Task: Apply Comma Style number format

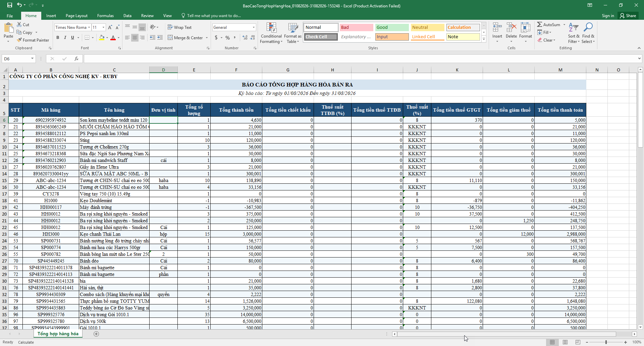Action: tap(235, 38)
